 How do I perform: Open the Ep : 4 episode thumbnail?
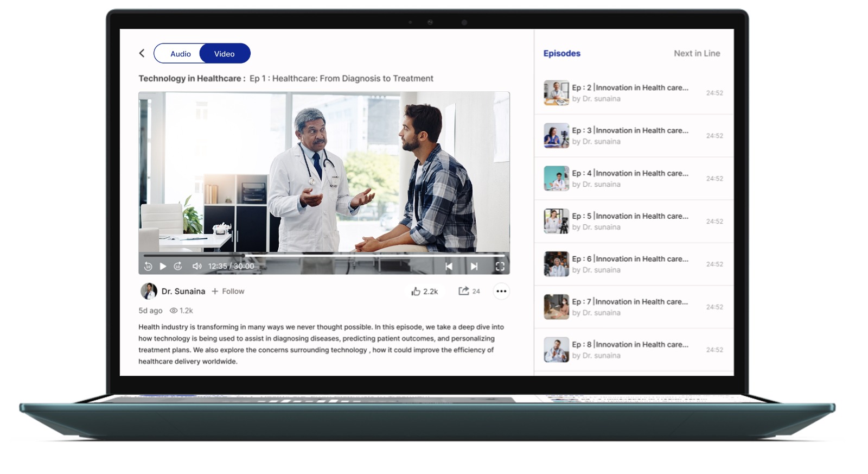point(557,179)
